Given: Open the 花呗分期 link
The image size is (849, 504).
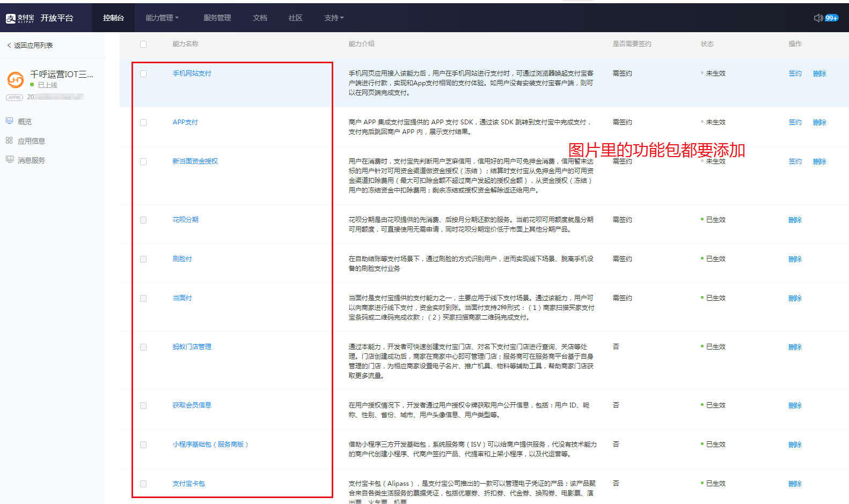Looking at the screenshot, I should tap(185, 220).
